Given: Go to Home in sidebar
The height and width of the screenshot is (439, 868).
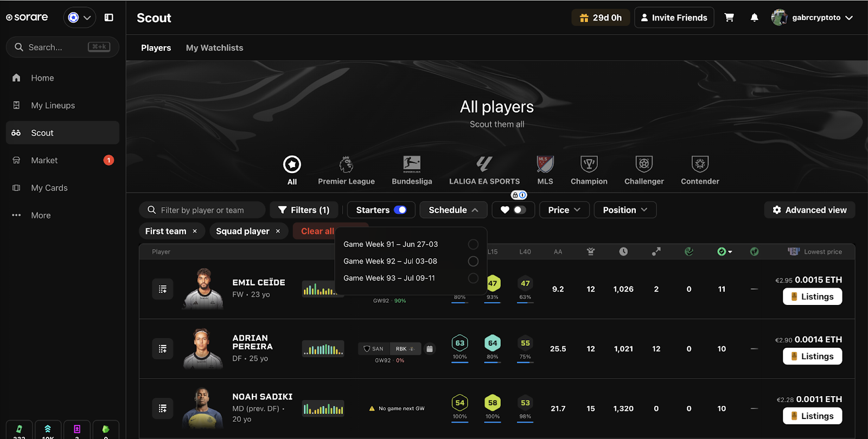Looking at the screenshot, I should (62, 78).
